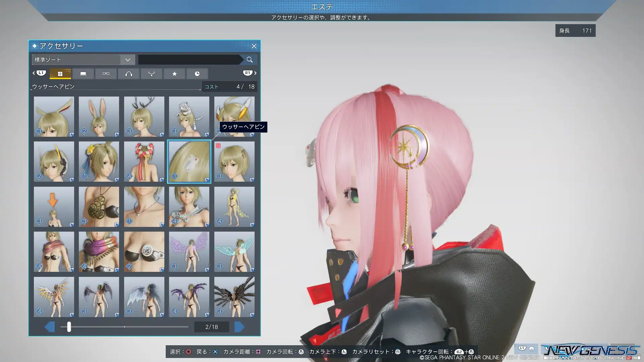Viewport: 644px width, 362px height.
Task: Select the teal feathered wings accessory
Action: tap(234, 252)
